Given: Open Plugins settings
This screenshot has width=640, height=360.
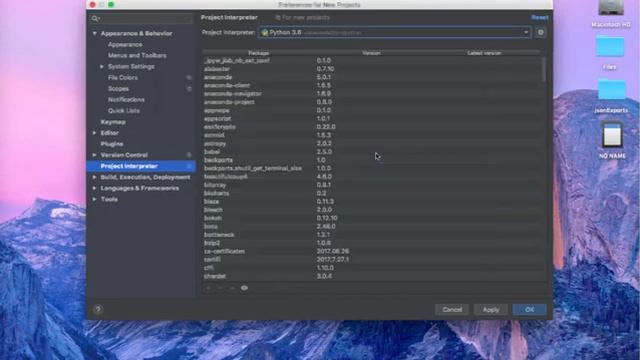Looking at the screenshot, I should click(112, 144).
